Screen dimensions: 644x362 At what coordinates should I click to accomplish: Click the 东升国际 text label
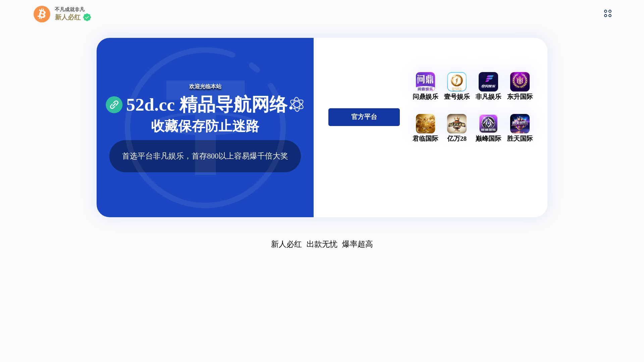(520, 97)
